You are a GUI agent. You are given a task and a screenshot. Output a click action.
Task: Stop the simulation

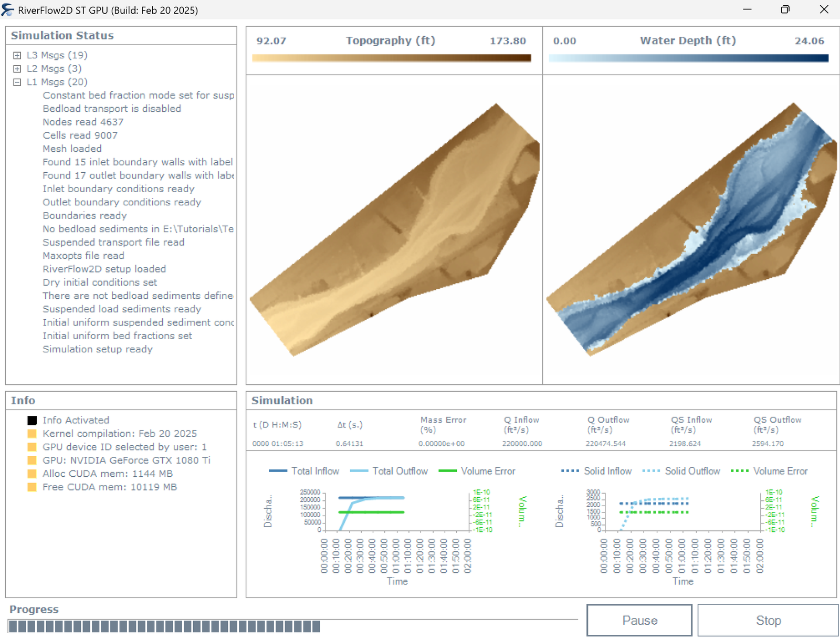(768, 620)
